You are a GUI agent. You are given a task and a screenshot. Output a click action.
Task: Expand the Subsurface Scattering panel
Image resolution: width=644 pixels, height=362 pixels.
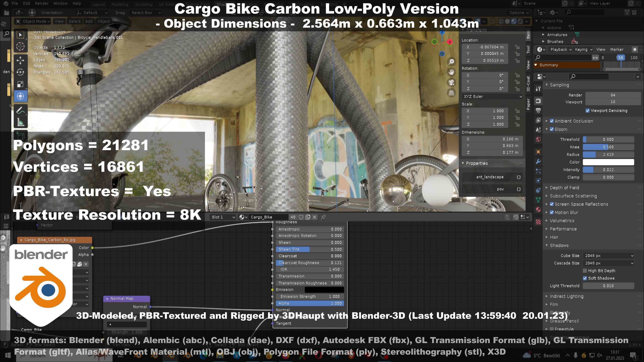[573, 196]
